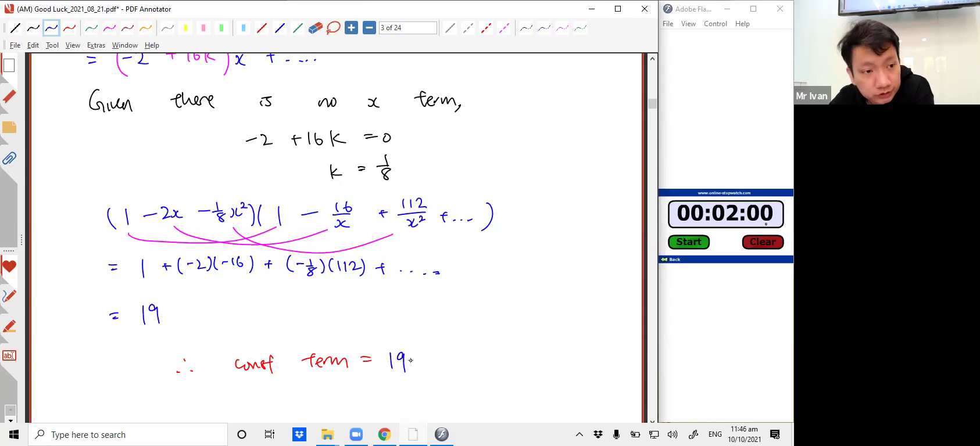
Task: Open Adobe Flash View menu
Action: [688, 24]
